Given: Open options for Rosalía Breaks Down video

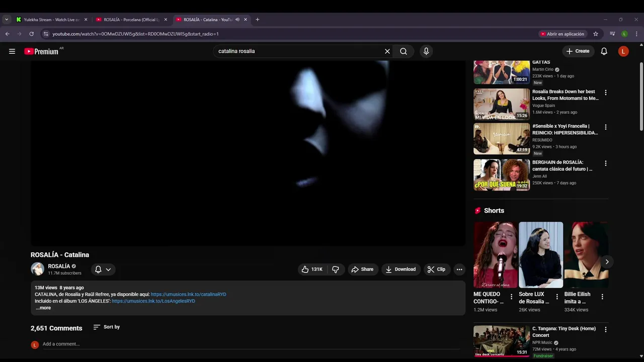Looking at the screenshot, I should coord(606,93).
